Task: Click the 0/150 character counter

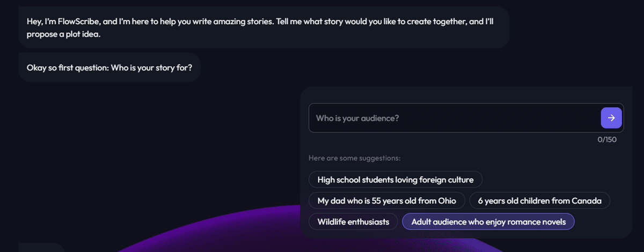Action: pyautogui.click(x=607, y=140)
